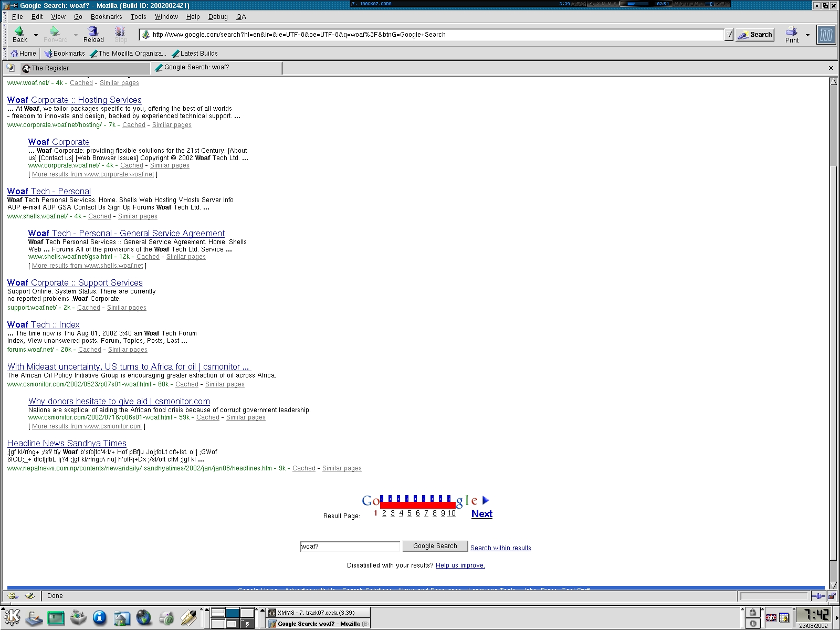Click the Next results page link
The height and width of the screenshot is (630, 840).
(482, 514)
